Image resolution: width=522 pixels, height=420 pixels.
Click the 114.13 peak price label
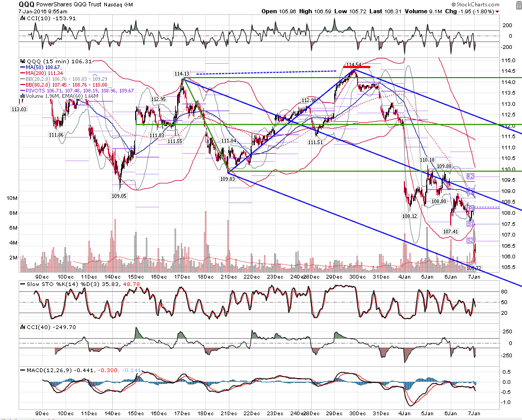(x=181, y=74)
